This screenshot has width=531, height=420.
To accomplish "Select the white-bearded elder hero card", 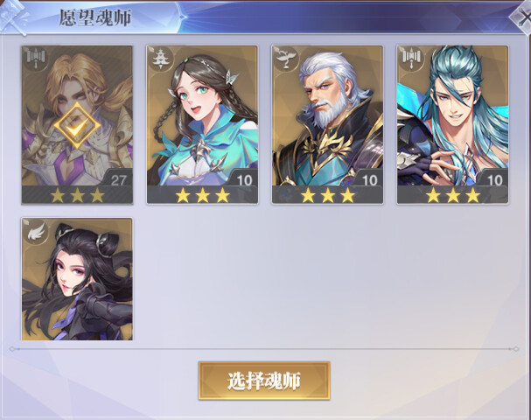I will click(x=327, y=124).
